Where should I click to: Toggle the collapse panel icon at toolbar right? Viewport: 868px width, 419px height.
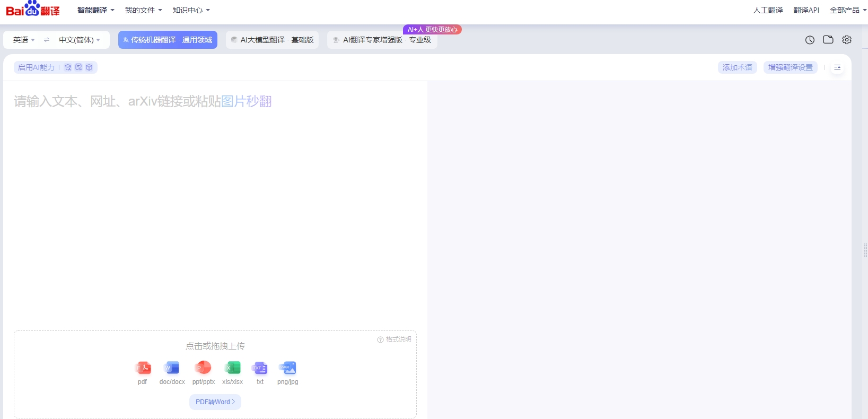pos(837,67)
